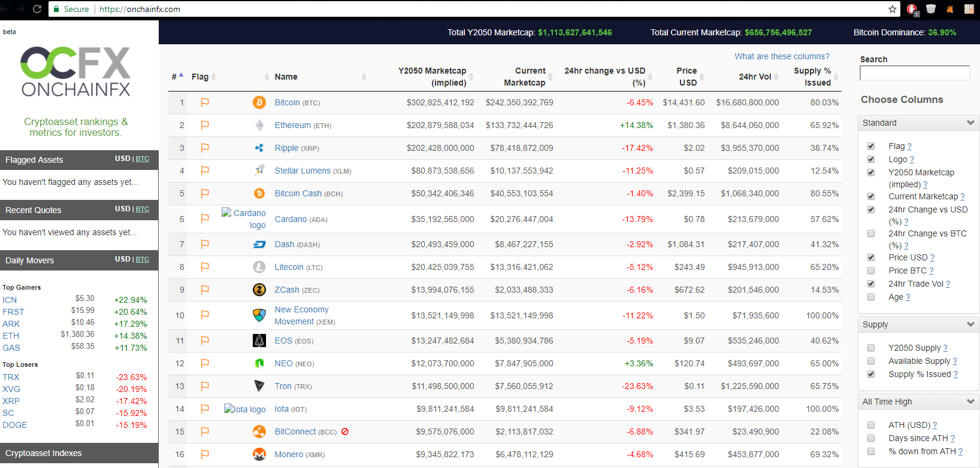Viewport: 980px width, 468px height.
Task: Uncheck the 24hr Trade Vol checkbox
Action: tap(871, 284)
